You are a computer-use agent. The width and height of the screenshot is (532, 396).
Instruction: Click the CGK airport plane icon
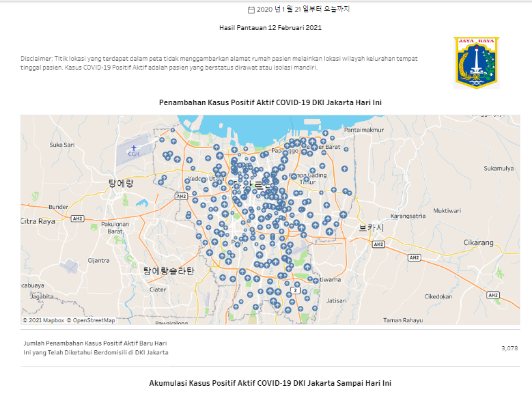(x=133, y=147)
